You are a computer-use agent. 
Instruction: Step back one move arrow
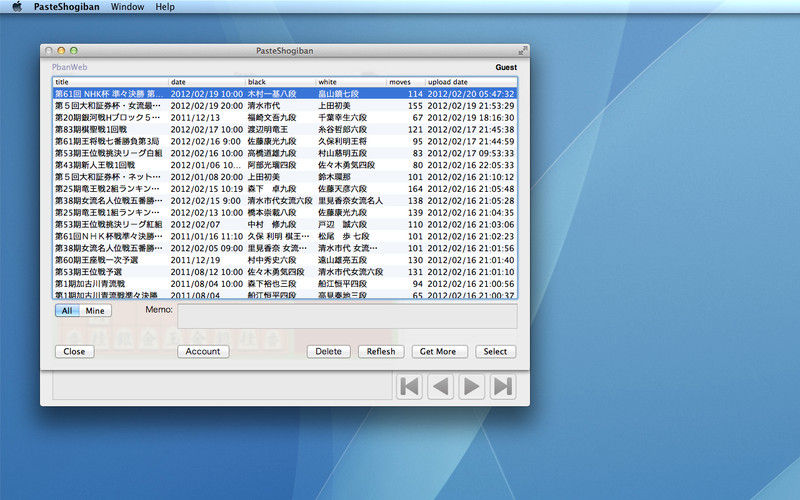click(x=440, y=386)
